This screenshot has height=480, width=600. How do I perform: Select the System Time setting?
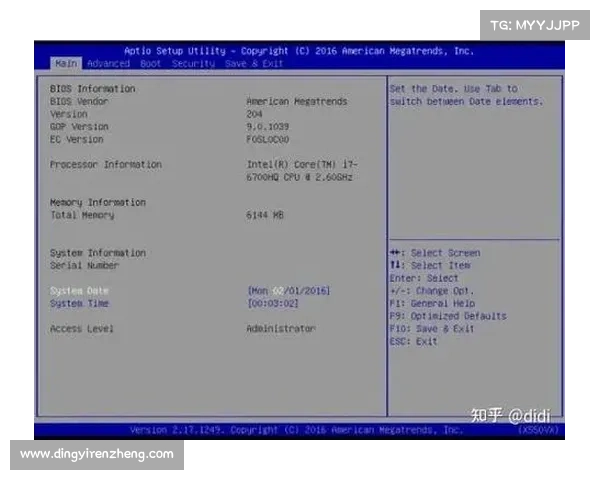point(79,304)
